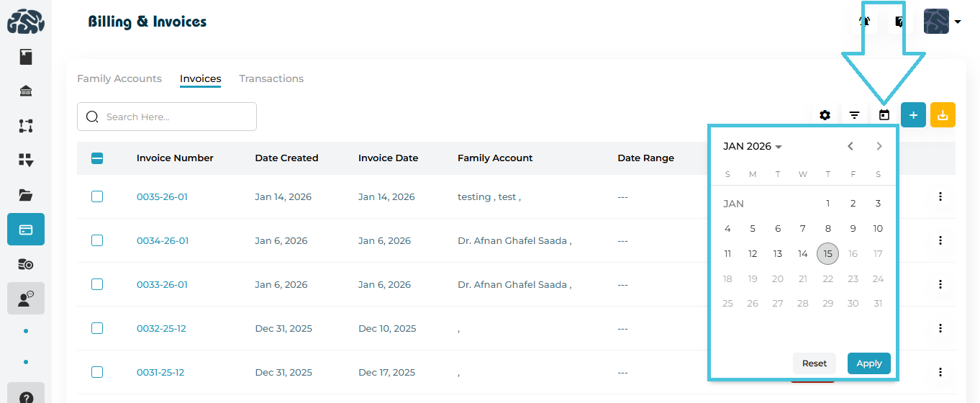Toggle the select-all checkbox in table header
Viewport: 980px width, 403px height.
97,158
